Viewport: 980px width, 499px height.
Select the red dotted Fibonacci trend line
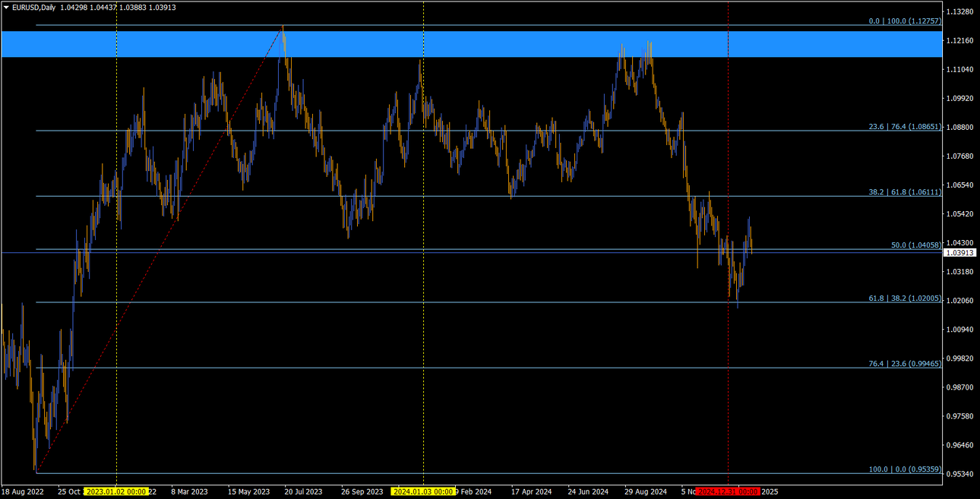tap(160, 248)
